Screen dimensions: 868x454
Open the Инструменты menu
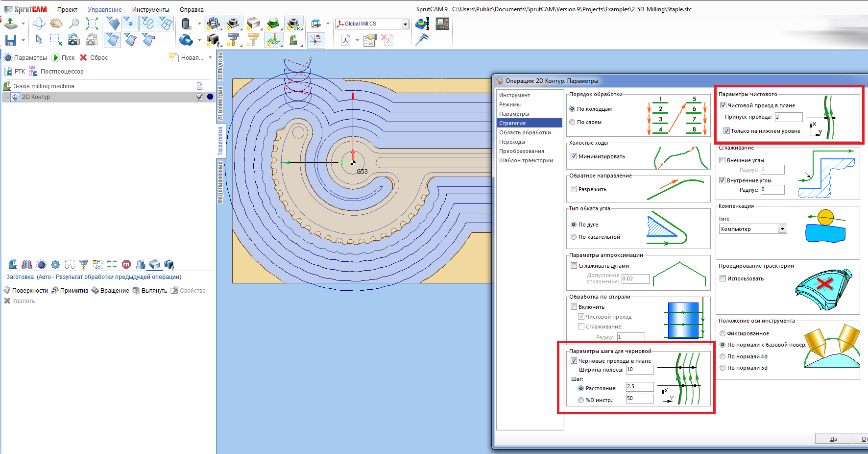pyautogui.click(x=150, y=9)
